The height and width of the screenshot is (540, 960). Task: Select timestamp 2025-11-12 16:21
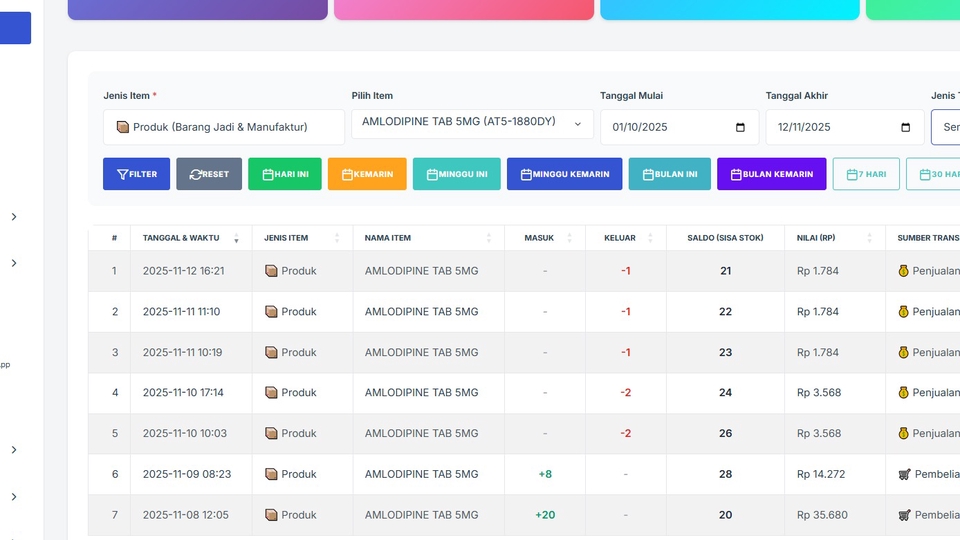click(x=184, y=271)
